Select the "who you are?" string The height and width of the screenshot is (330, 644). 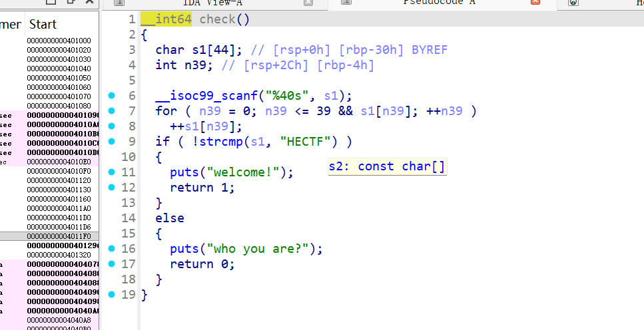(x=258, y=249)
